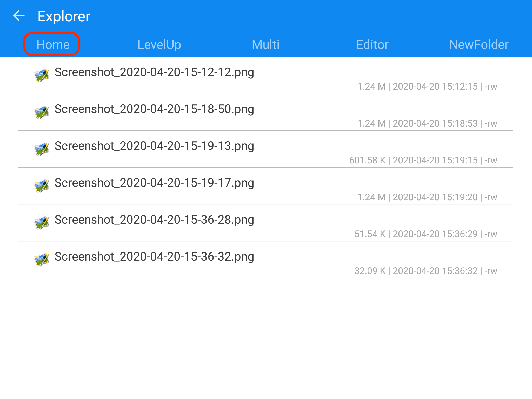532x399 pixels.
Task: Open file Screenshot_2020-04-20-15-18-50.png
Action: coord(154,109)
